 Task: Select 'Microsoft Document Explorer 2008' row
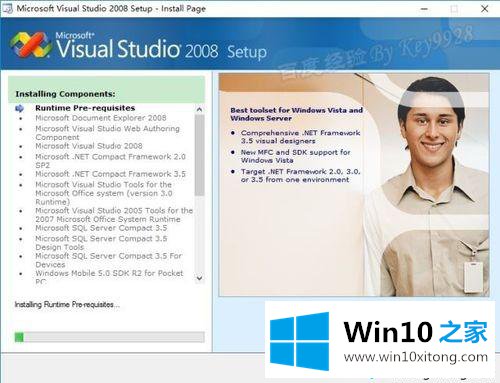tap(101, 118)
